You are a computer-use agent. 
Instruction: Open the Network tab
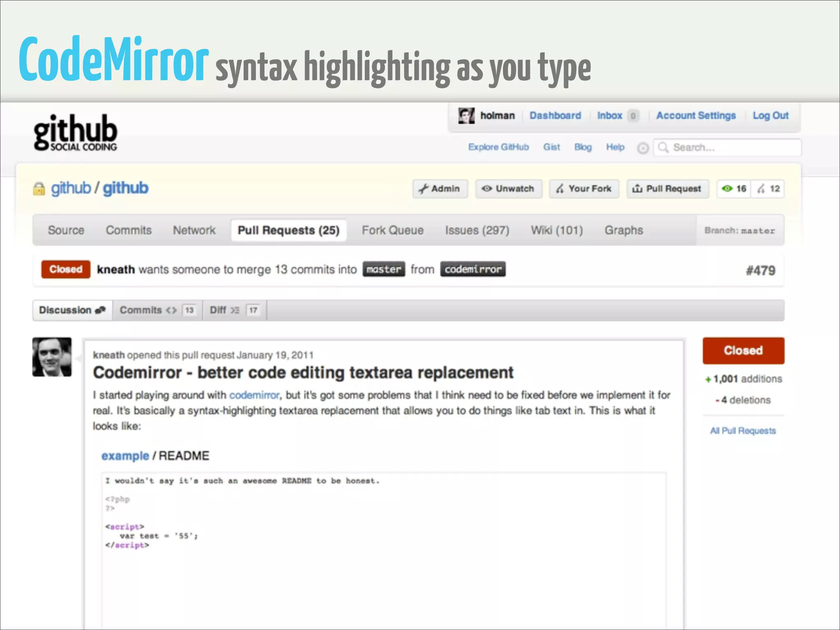click(194, 230)
